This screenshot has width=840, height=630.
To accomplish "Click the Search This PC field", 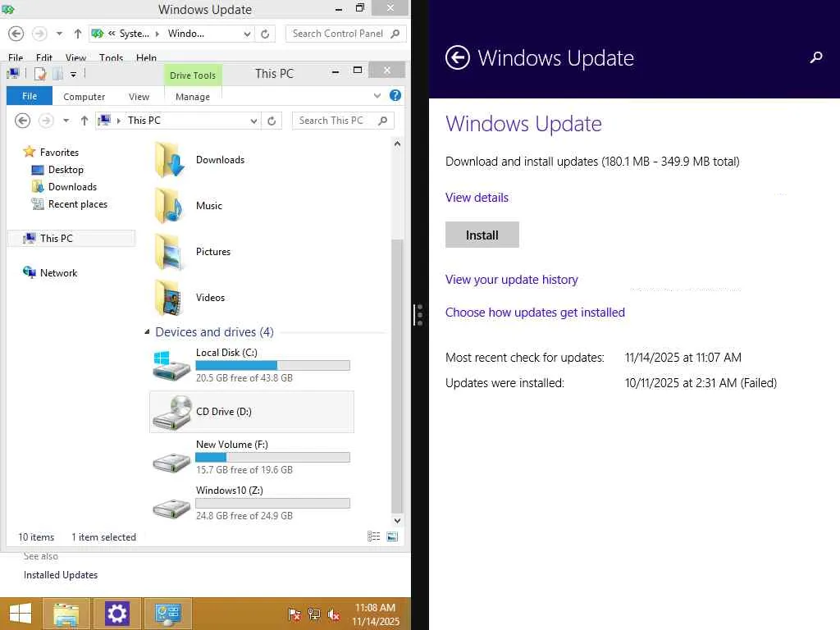I will coord(343,121).
